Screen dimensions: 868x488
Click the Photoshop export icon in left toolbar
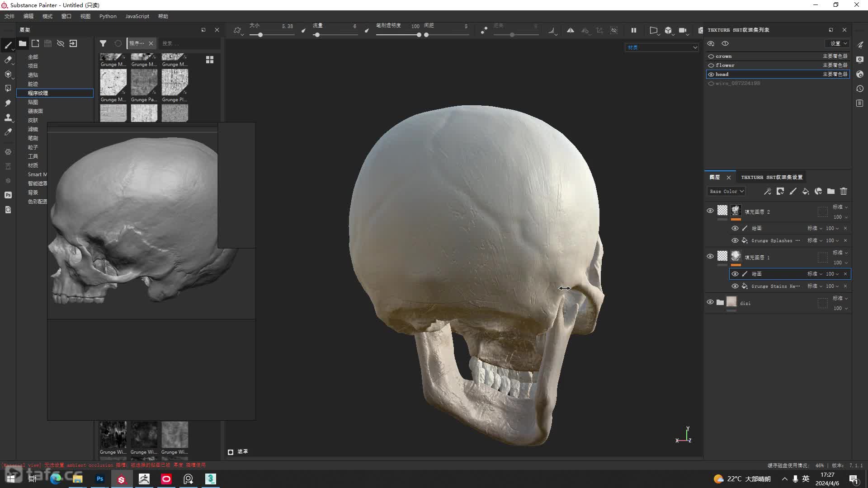tap(8, 195)
